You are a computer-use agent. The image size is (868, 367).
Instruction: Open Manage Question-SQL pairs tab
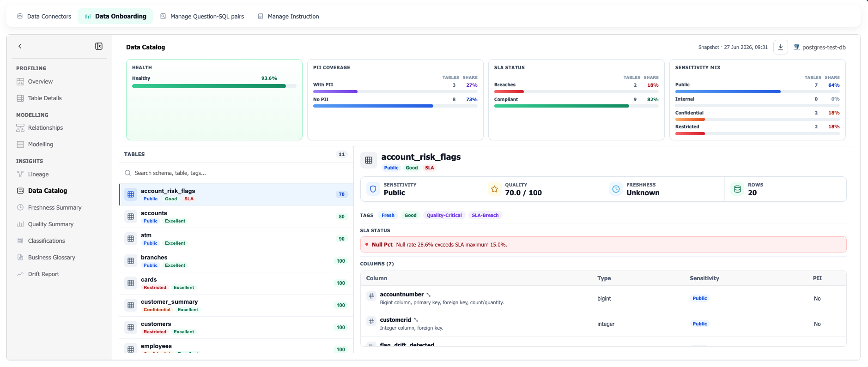(x=202, y=16)
